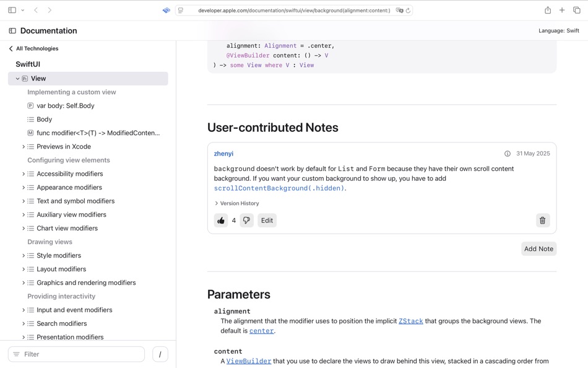
Task: Expand Auxiliary view modifiers
Action: pyautogui.click(x=24, y=215)
